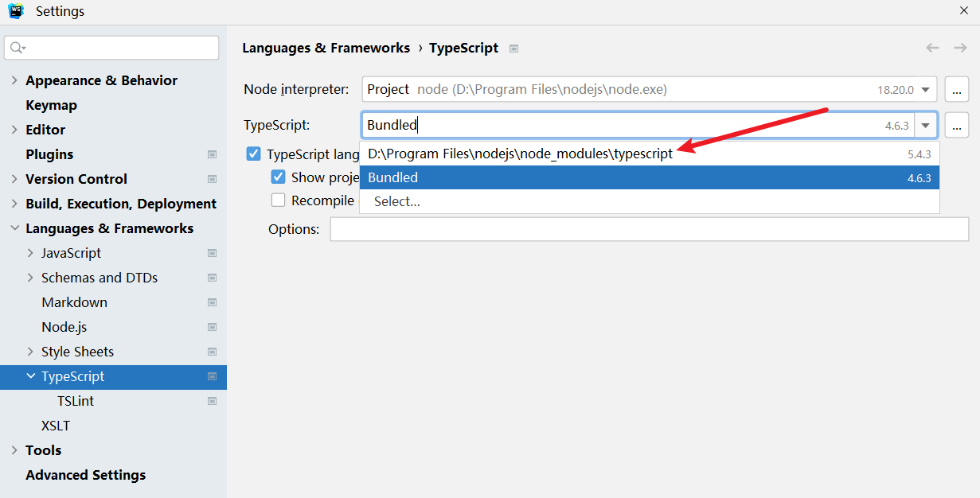Click project scope icon beside Markdown
Screen dimensions: 980x498
(212, 302)
